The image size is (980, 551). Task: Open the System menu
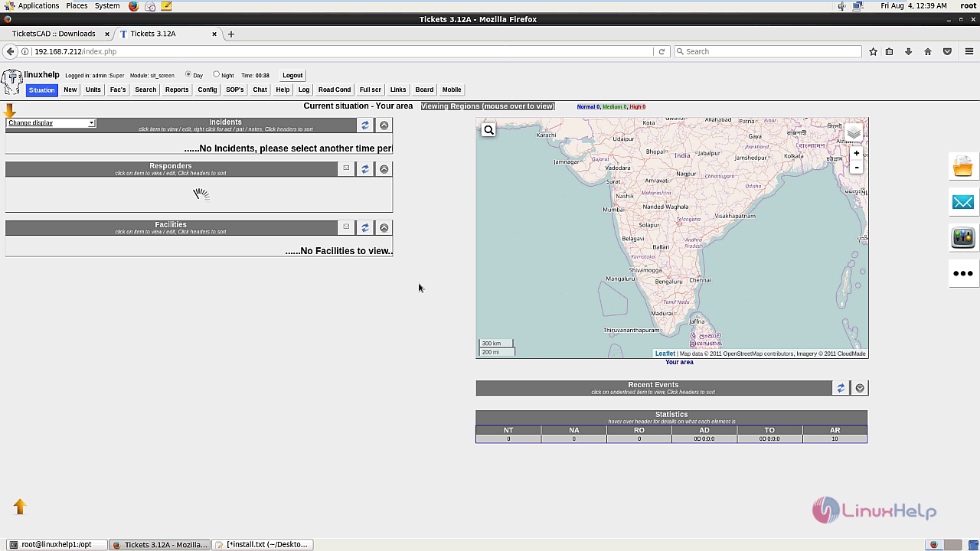[x=107, y=5]
